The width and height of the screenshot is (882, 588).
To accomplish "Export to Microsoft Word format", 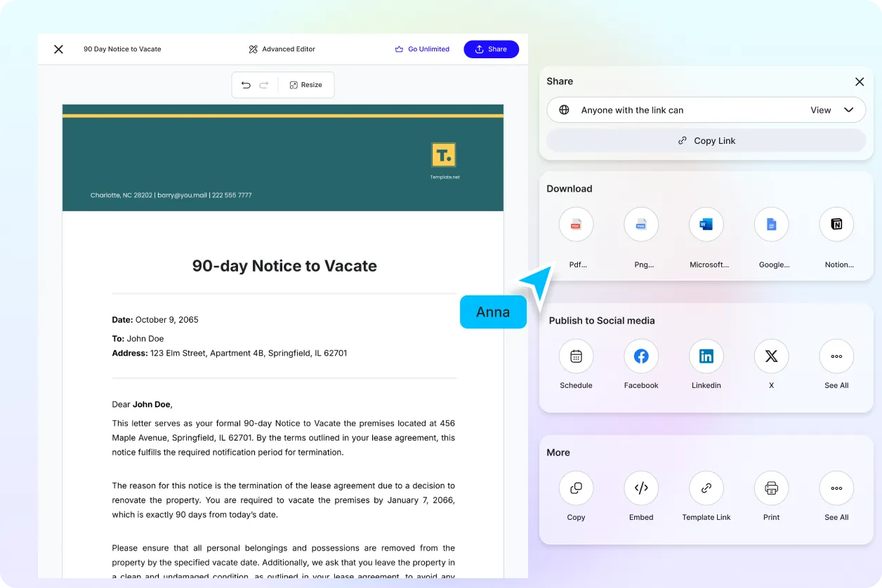I will point(706,225).
